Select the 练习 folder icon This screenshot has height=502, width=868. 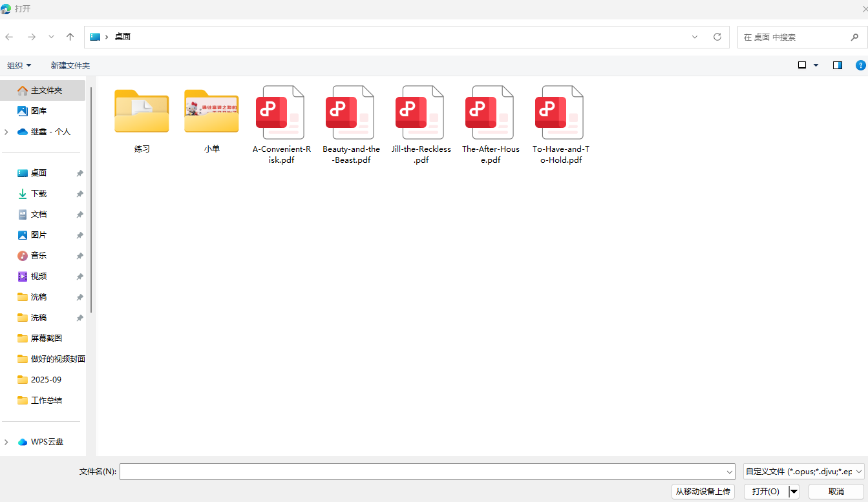point(142,111)
